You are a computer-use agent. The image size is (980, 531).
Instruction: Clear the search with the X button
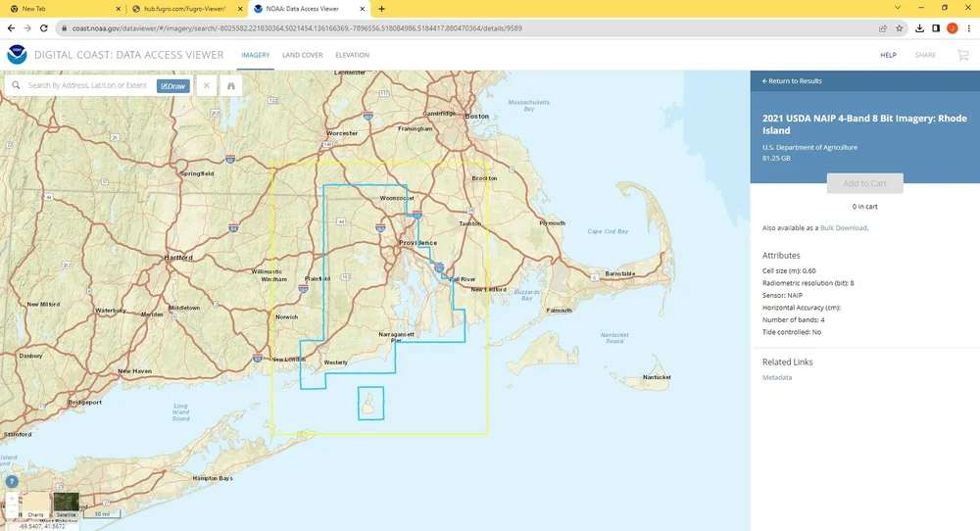pos(206,85)
